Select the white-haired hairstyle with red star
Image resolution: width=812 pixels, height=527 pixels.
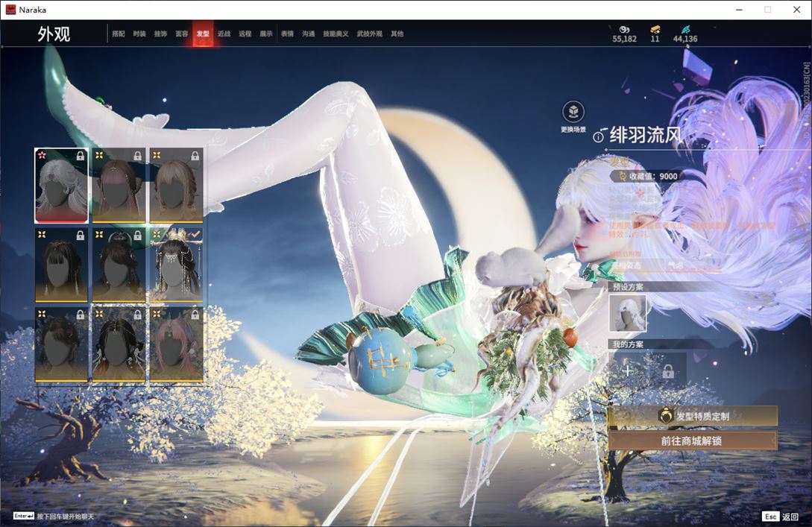tap(62, 186)
